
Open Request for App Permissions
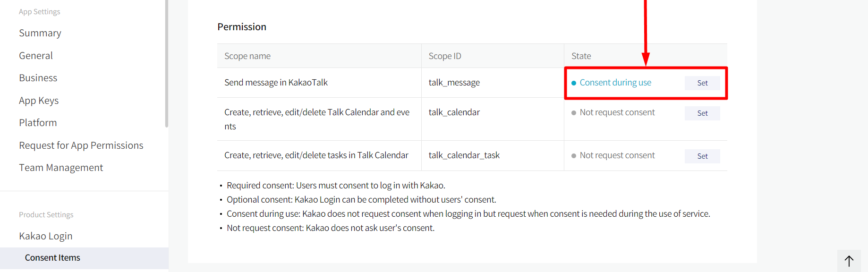click(81, 145)
